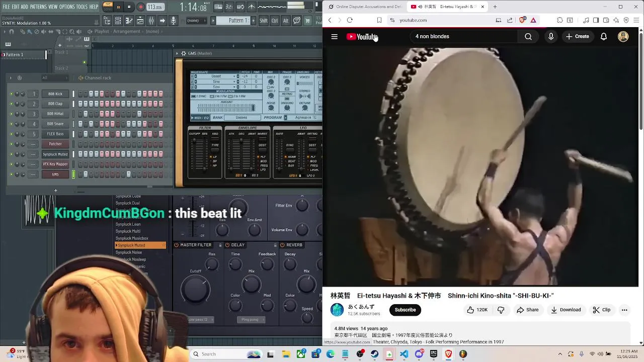The width and height of the screenshot is (644, 362).
Task: Select the playlist zoom tool icon
Action: [71, 32]
